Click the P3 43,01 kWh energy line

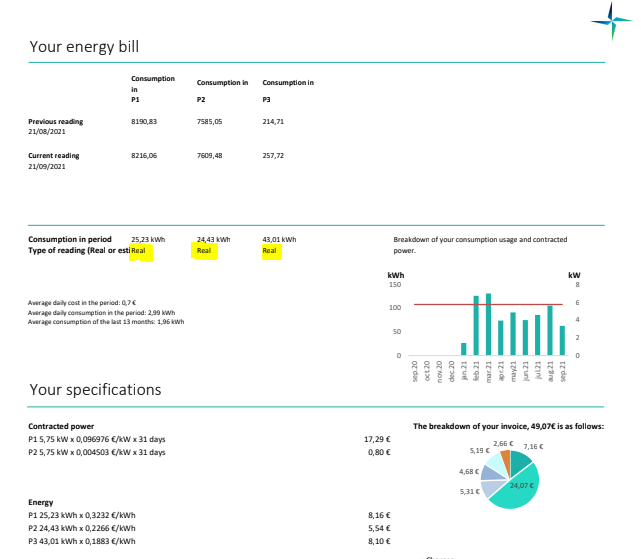pyautogui.click(x=82, y=541)
